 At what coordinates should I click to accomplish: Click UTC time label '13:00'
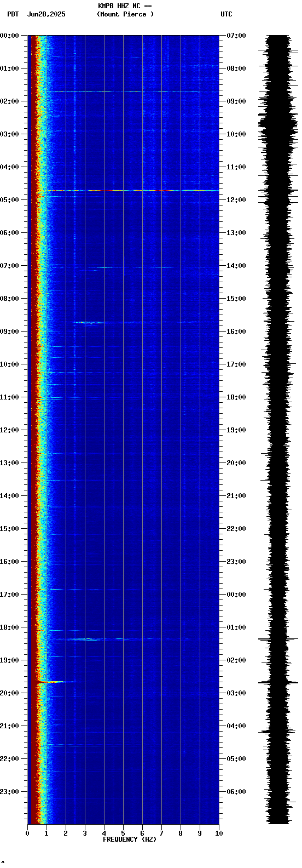[x=236, y=233]
